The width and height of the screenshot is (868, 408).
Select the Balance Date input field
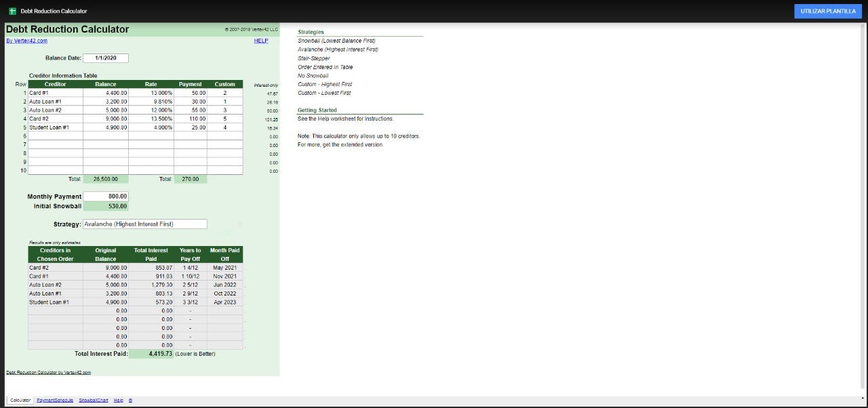pos(105,58)
